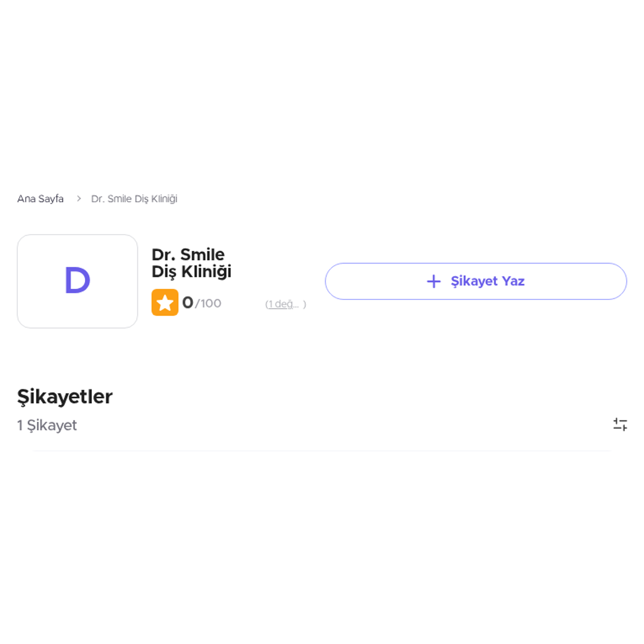Click the Dr. Smile title first line
Image resolution: width=644 pixels, height=644 pixels.
click(188, 254)
